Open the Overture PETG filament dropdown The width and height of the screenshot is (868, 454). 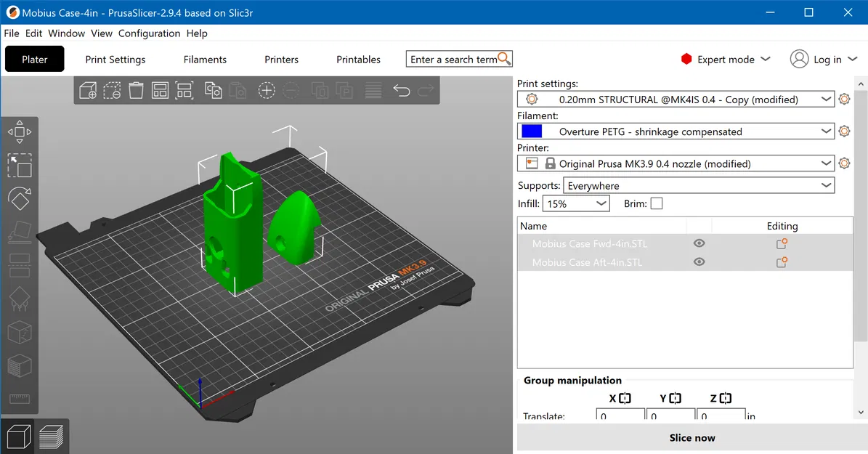click(676, 131)
